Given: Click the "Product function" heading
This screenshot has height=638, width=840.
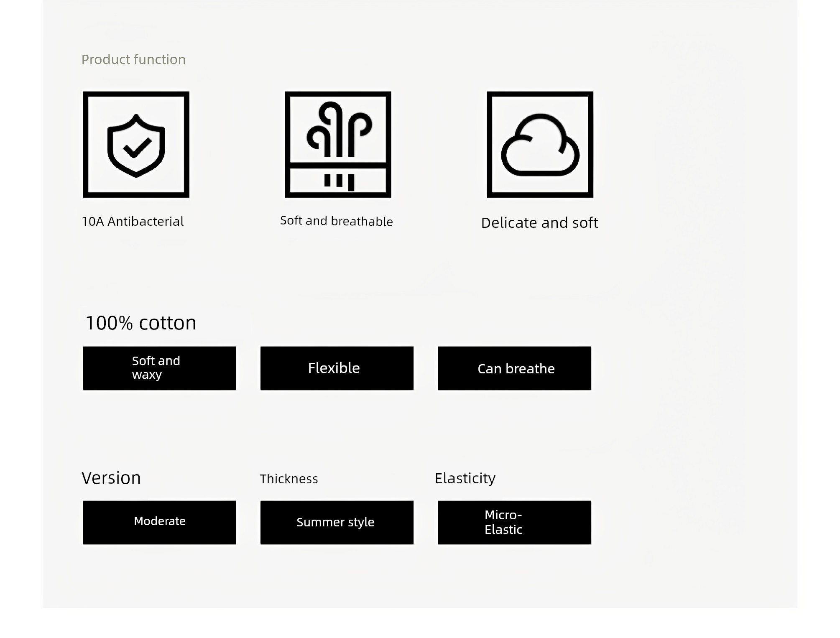Looking at the screenshot, I should click(133, 59).
